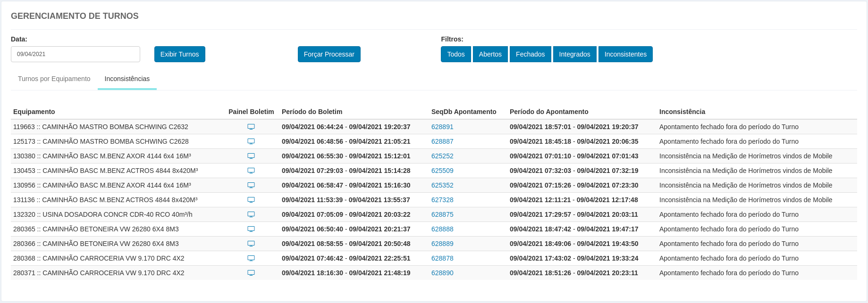Click the Data input field
Viewport: 868px width, 303px height.
click(76, 54)
